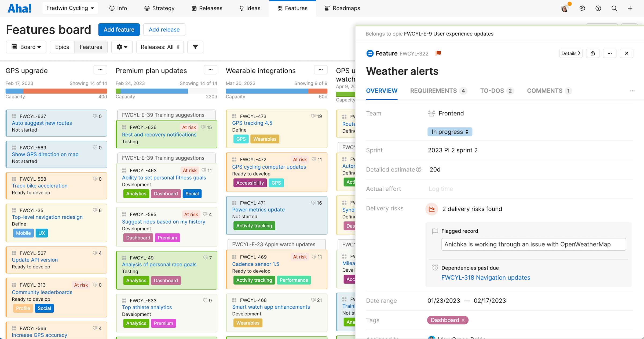
Task: Click the ellipsis icon on GPS upgrade column
Action: [x=100, y=70]
